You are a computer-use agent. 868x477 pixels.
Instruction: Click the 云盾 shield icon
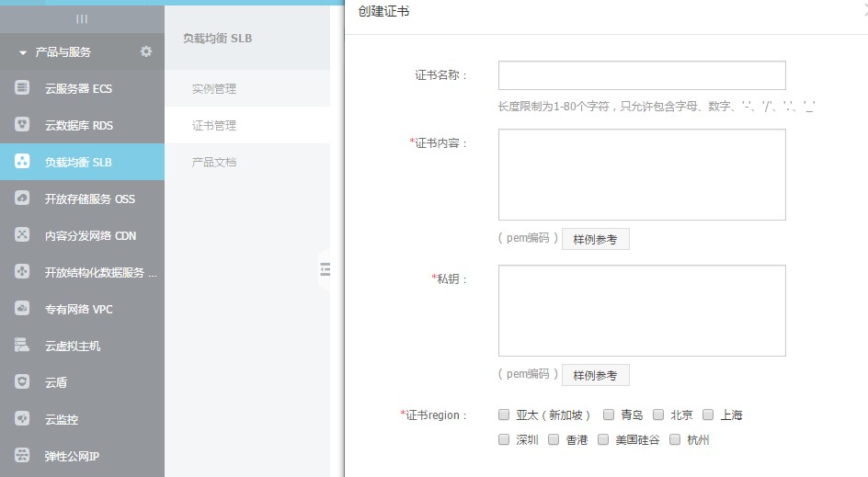click(22, 382)
